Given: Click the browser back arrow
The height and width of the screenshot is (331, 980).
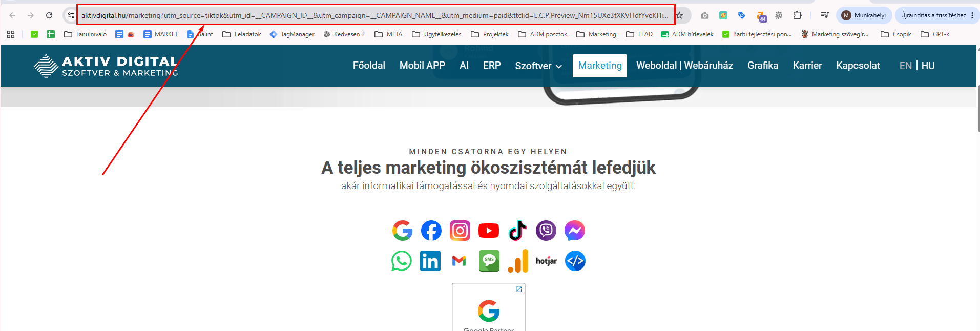Looking at the screenshot, I should pyautogui.click(x=12, y=15).
